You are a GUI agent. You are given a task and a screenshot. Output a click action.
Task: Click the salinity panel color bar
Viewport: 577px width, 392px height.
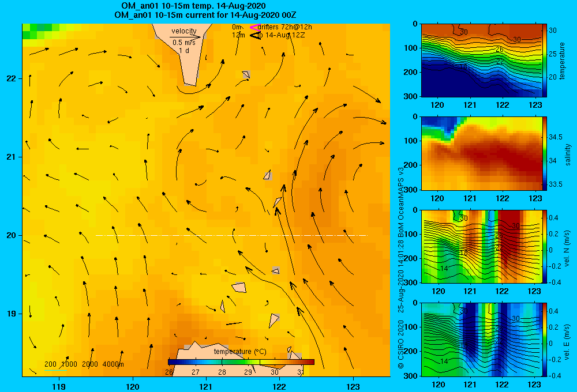pos(545,153)
